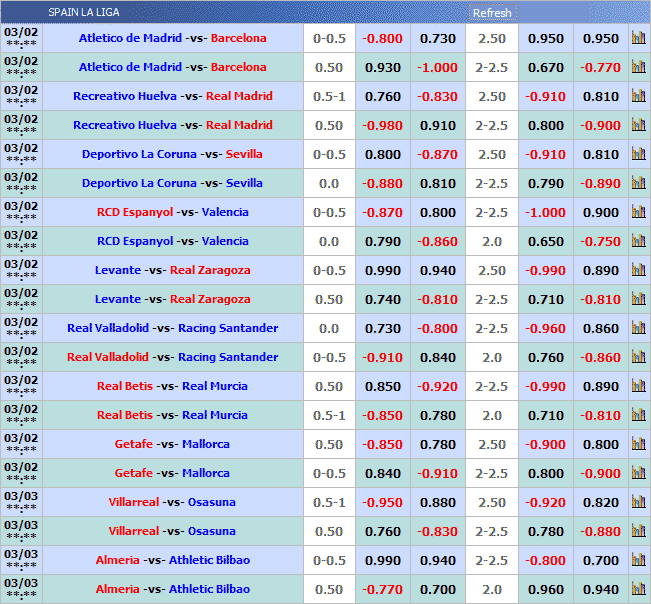This screenshot has width=651, height=604.
Task: Select -0.800 odds in Atletico de Madrid 0-0.5 row
Action: pos(382,39)
